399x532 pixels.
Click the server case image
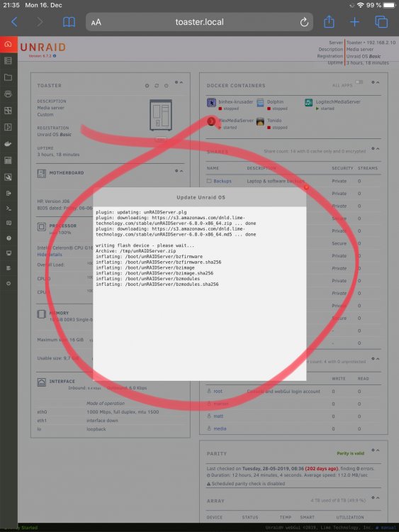(161, 115)
